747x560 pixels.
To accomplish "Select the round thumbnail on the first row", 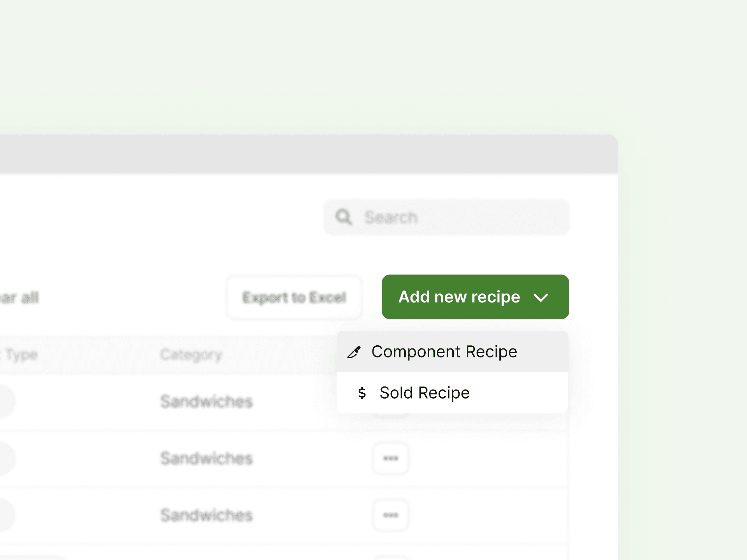I will pos(5,401).
